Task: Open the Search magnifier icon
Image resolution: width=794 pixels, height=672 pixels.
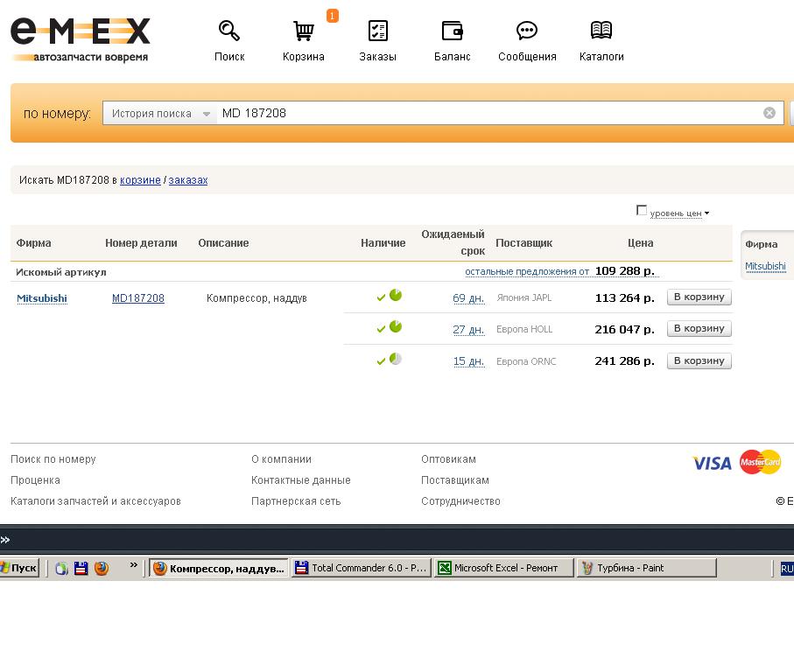Action: click(x=229, y=31)
